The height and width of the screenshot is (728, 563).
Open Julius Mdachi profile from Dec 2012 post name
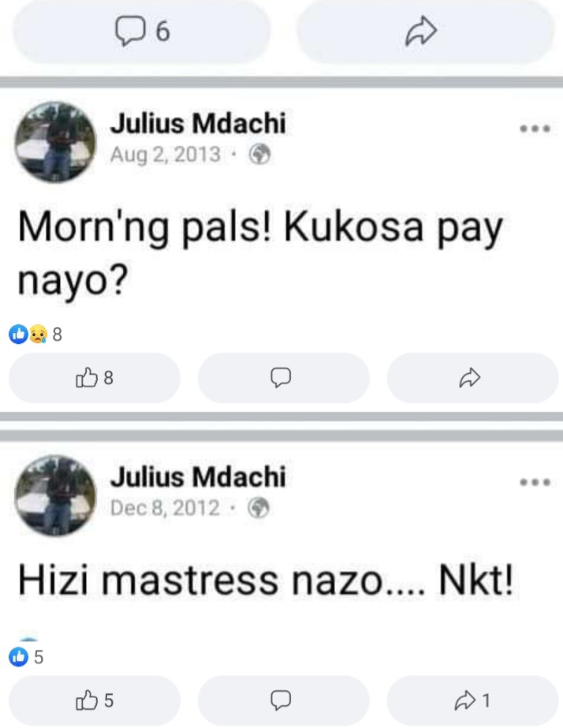pyautogui.click(x=198, y=477)
